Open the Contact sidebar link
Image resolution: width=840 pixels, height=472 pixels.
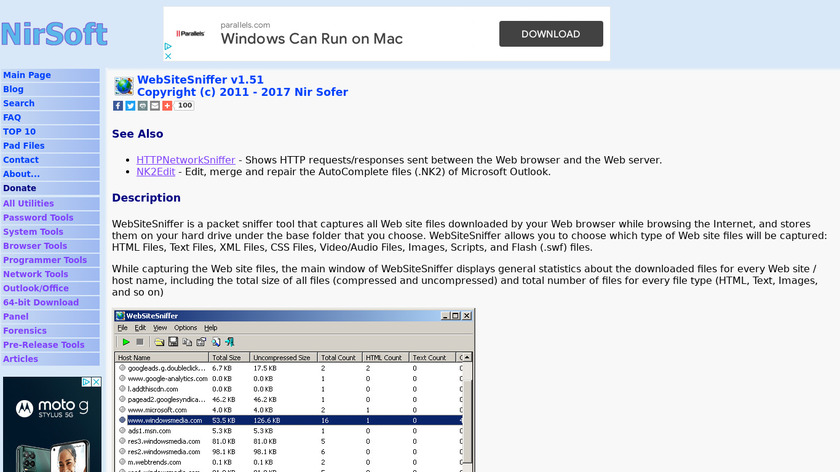click(x=21, y=160)
